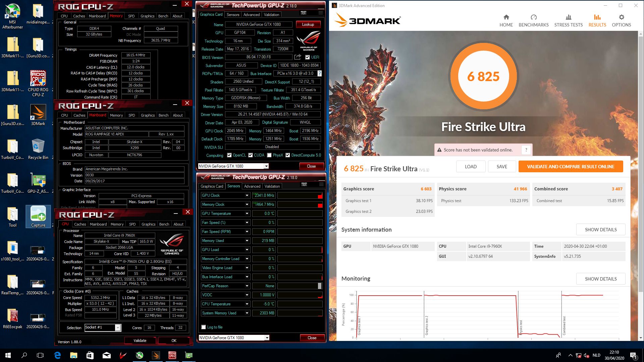The image size is (644, 362).
Task: Open R6EEocpak desktop icon
Action: point(13,318)
